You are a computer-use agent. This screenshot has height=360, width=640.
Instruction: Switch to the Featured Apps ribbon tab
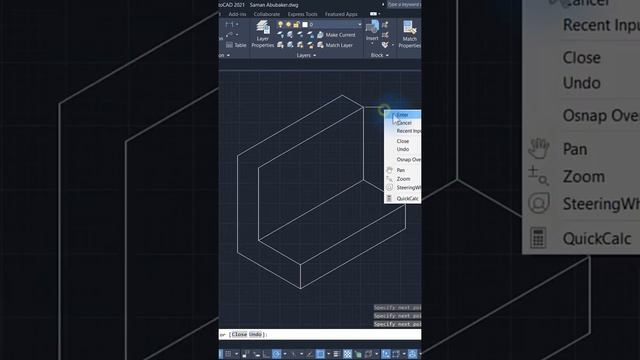point(341,14)
